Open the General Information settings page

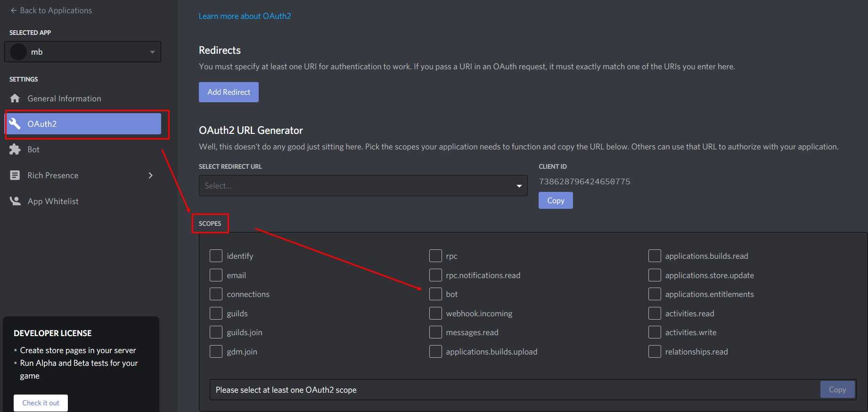point(64,99)
